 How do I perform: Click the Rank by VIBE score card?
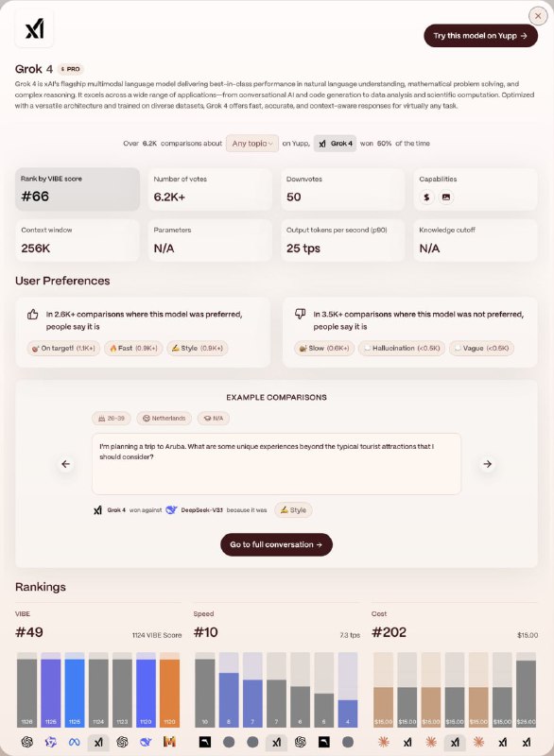tap(78, 189)
